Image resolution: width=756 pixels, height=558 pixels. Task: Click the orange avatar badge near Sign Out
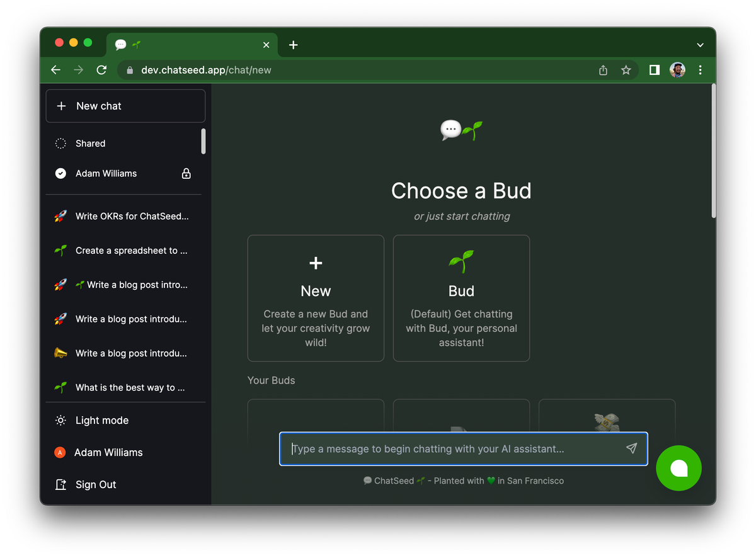point(60,452)
